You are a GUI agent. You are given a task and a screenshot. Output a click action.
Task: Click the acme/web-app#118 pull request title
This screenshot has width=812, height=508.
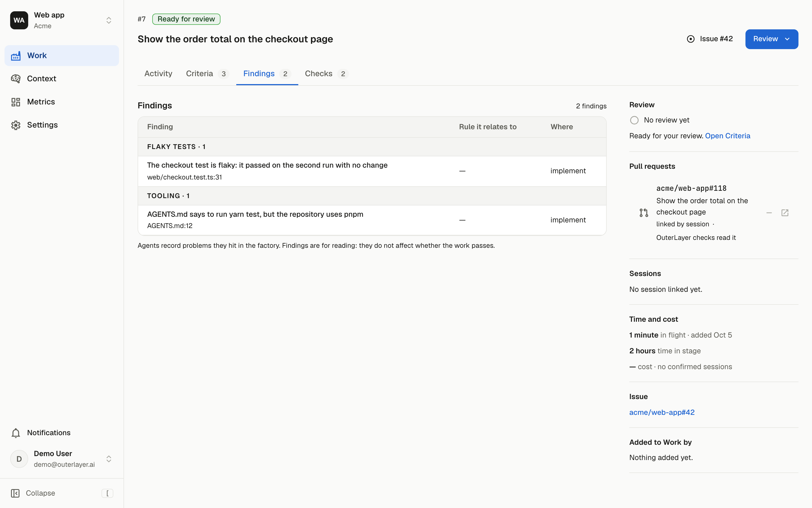coord(691,188)
